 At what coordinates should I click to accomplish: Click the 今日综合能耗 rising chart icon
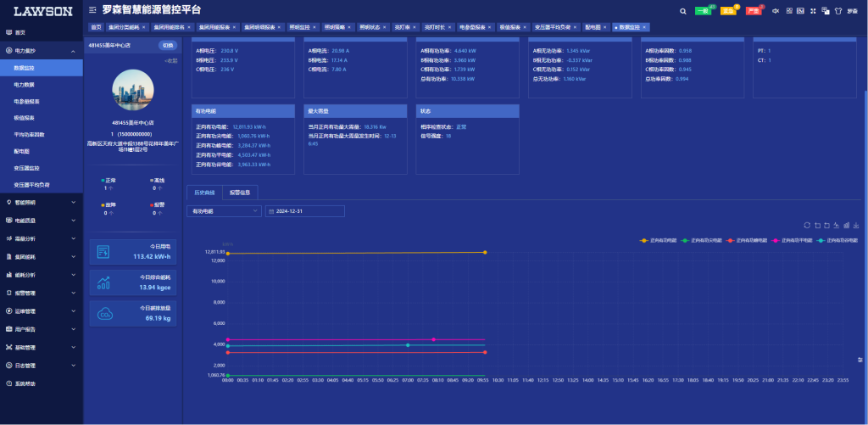[x=103, y=282]
